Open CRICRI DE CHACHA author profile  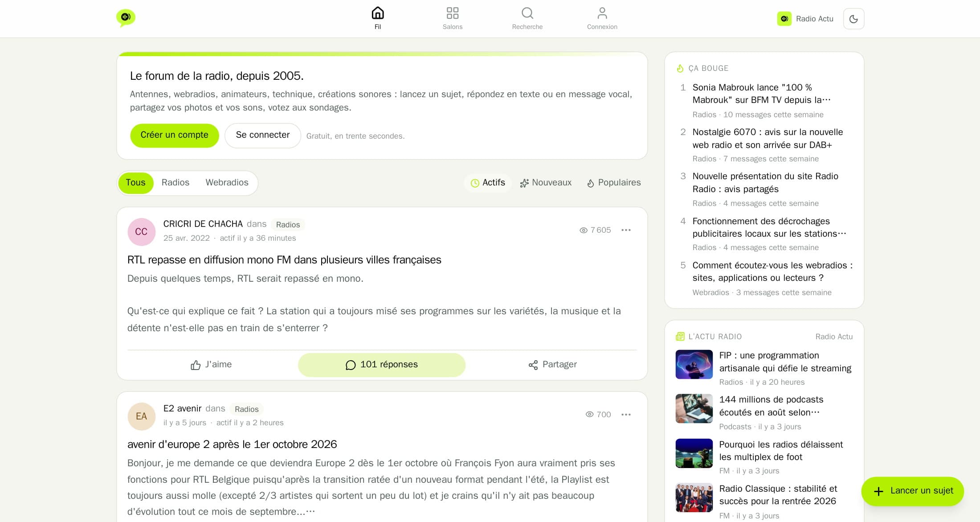[x=203, y=224]
